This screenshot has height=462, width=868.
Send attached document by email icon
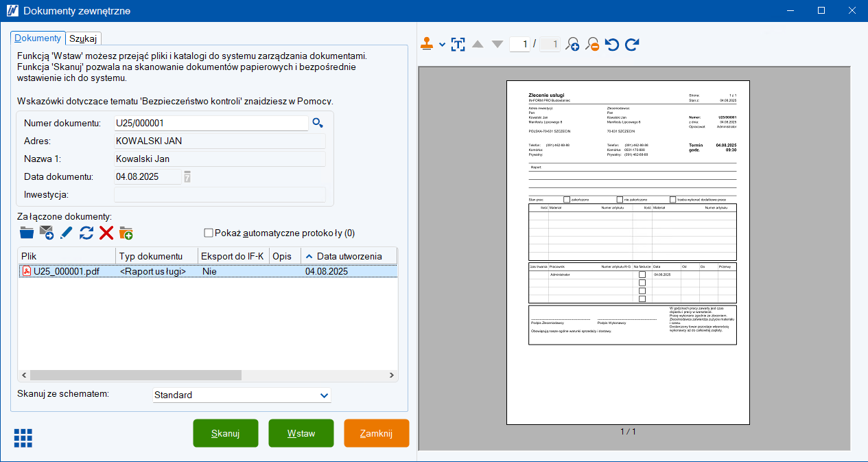[x=47, y=233]
